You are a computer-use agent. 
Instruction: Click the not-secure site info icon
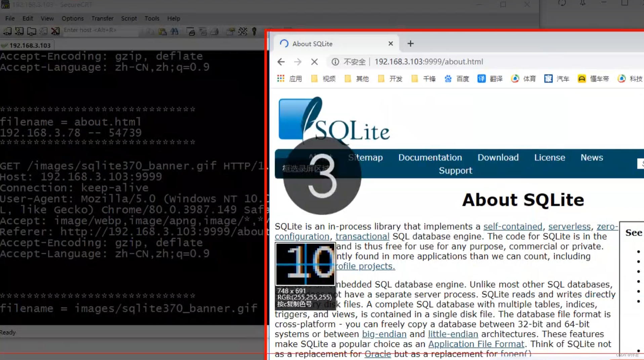point(335,62)
